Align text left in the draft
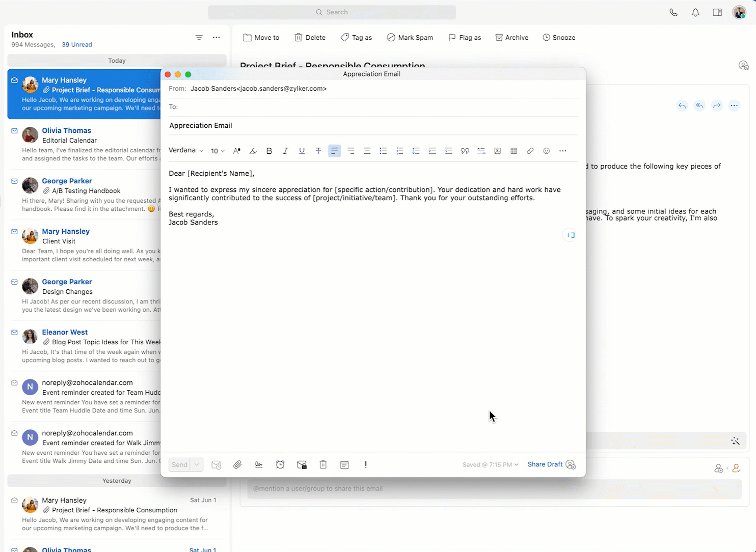 pos(335,151)
